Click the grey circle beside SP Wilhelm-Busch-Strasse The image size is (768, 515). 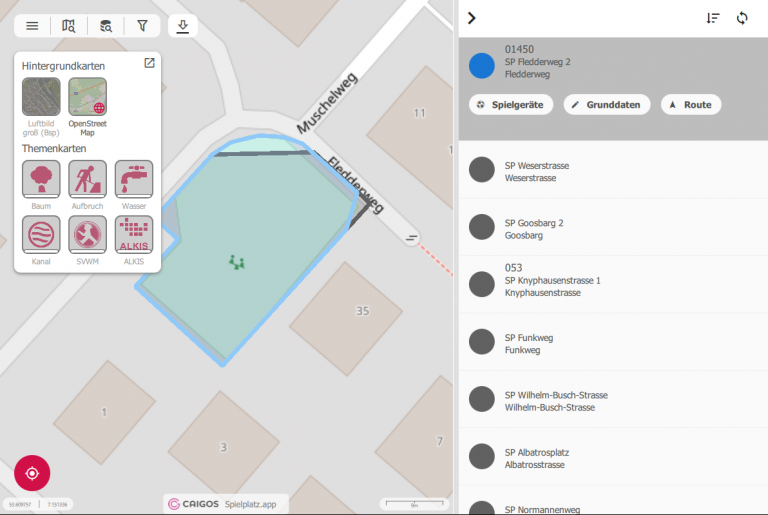(482, 399)
